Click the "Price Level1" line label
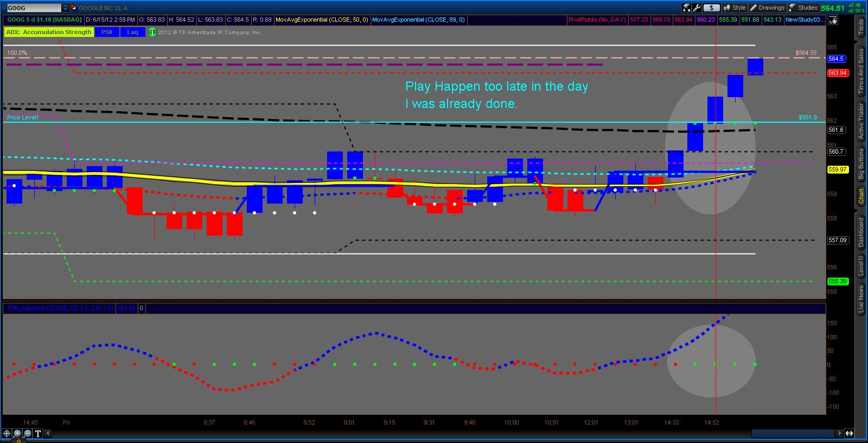 point(23,117)
